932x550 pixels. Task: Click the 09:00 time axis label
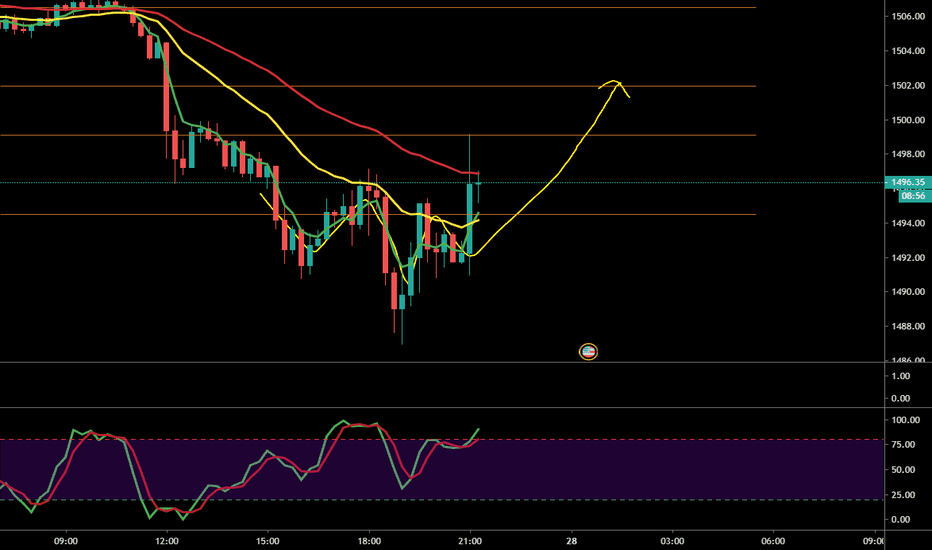click(x=65, y=541)
